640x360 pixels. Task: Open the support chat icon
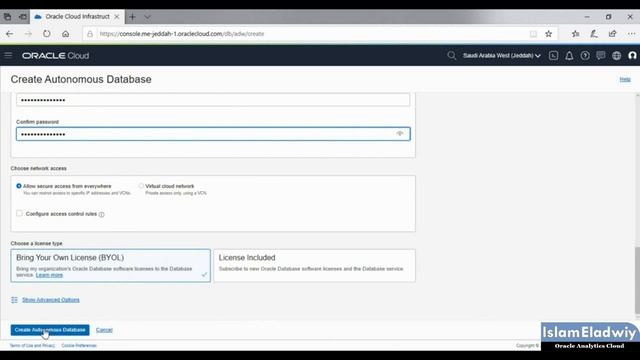pyautogui.click(x=600, y=56)
